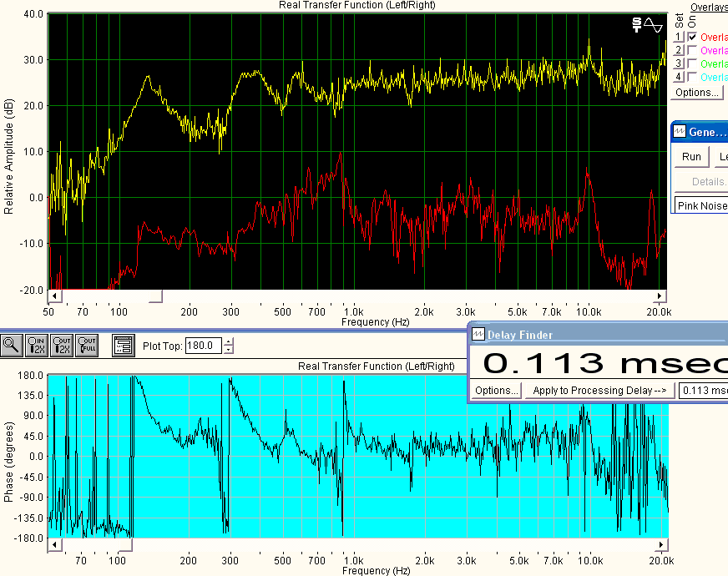Open Delay Finder Options
The width and height of the screenshot is (728, 576).
496,391
